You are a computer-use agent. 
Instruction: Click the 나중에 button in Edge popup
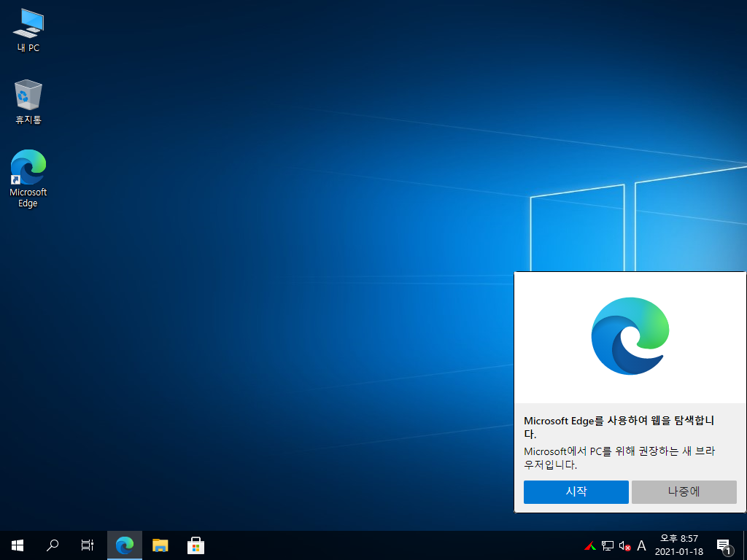[684, 492]
